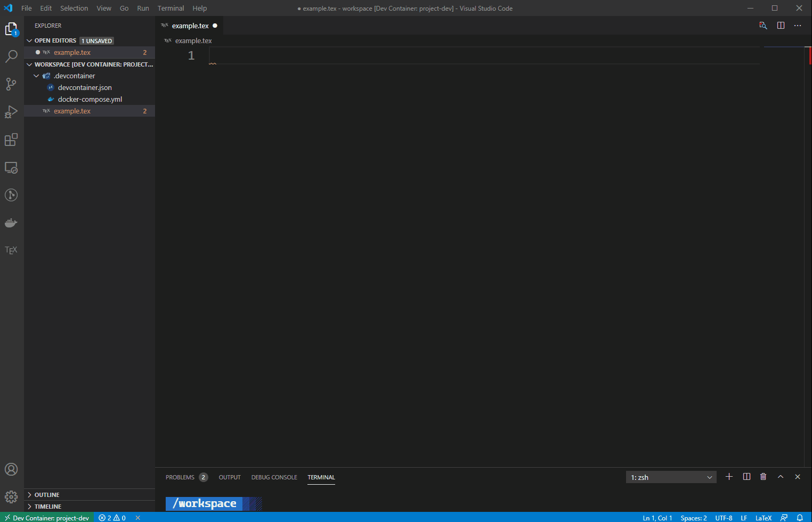812x522 pixels.
Task: Open the Manage gear icon
Action: [11, 497]
